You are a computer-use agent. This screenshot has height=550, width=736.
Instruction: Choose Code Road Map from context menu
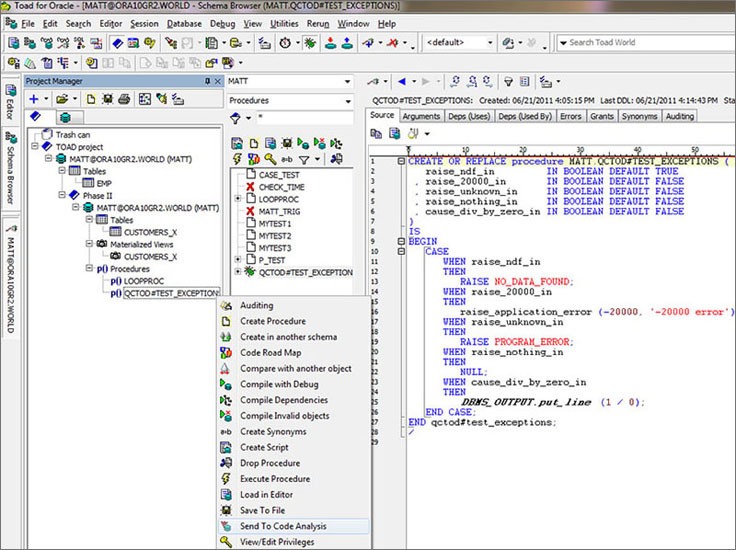tap(294, 352)
